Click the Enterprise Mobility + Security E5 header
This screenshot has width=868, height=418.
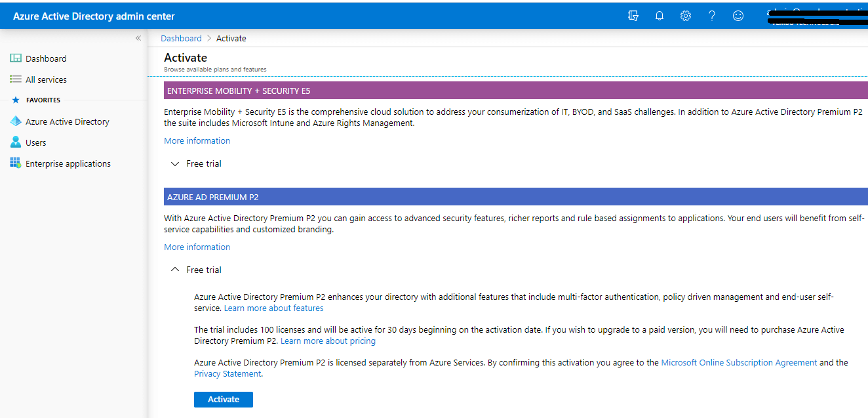click(516, 91)
